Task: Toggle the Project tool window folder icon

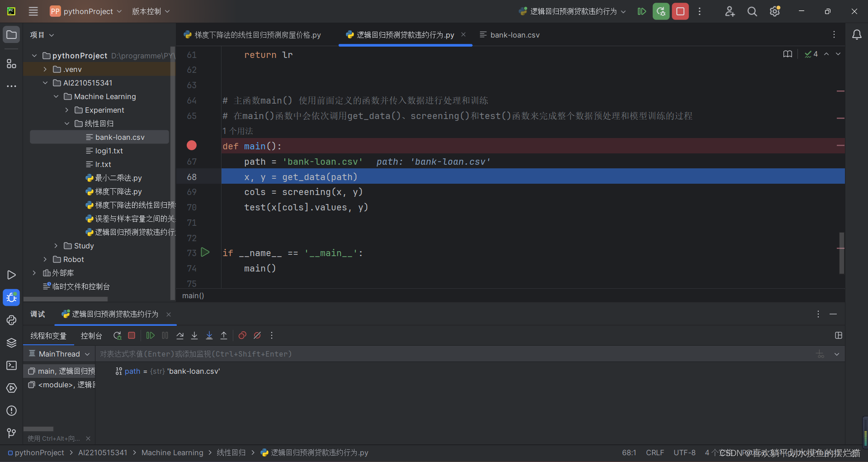Action: 11,35
